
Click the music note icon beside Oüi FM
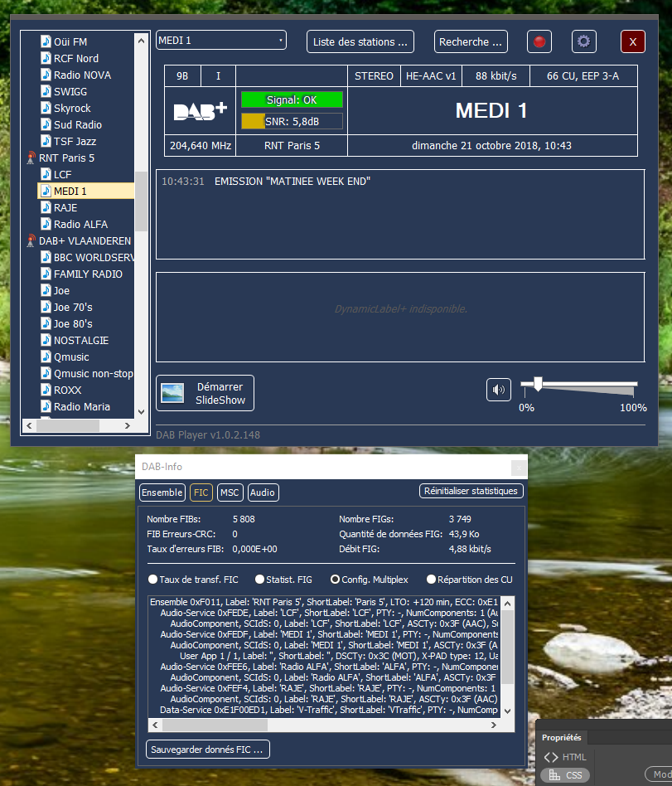coord(46,41)
